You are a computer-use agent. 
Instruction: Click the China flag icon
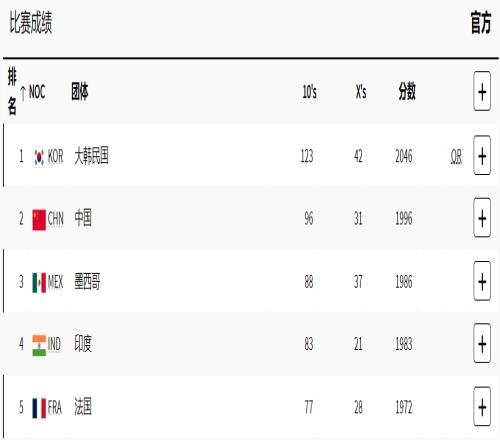click(x=39, y=220)
